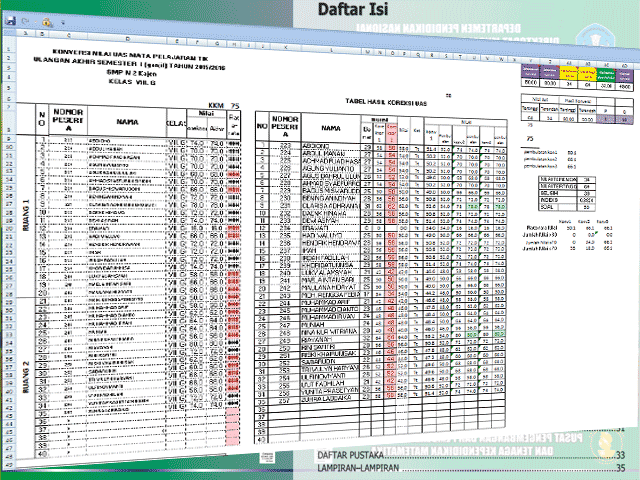The image size is (640, 480).
Task: Click the 'Daftar Isi' slide title
Action: [x=353, y=9]
